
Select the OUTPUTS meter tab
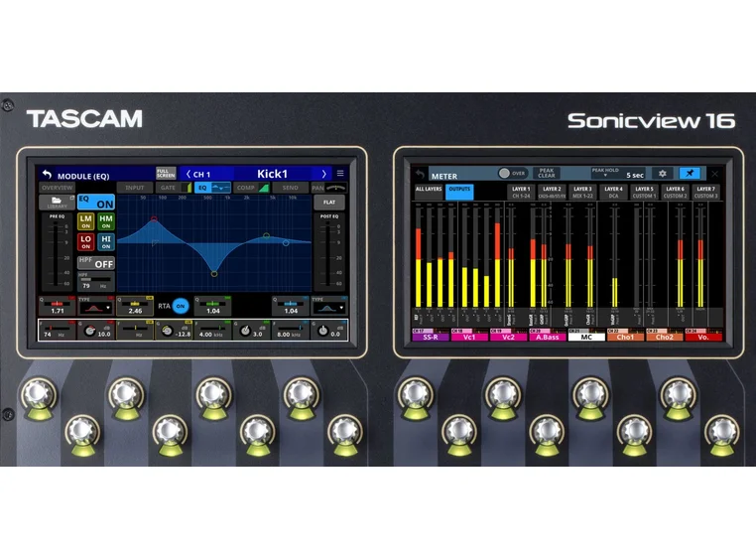459,192
